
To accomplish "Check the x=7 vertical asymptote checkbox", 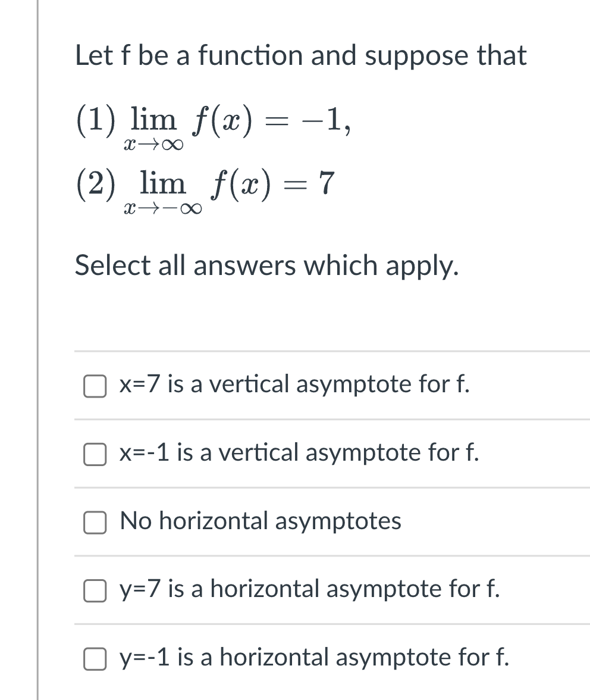I will point(95,386).
